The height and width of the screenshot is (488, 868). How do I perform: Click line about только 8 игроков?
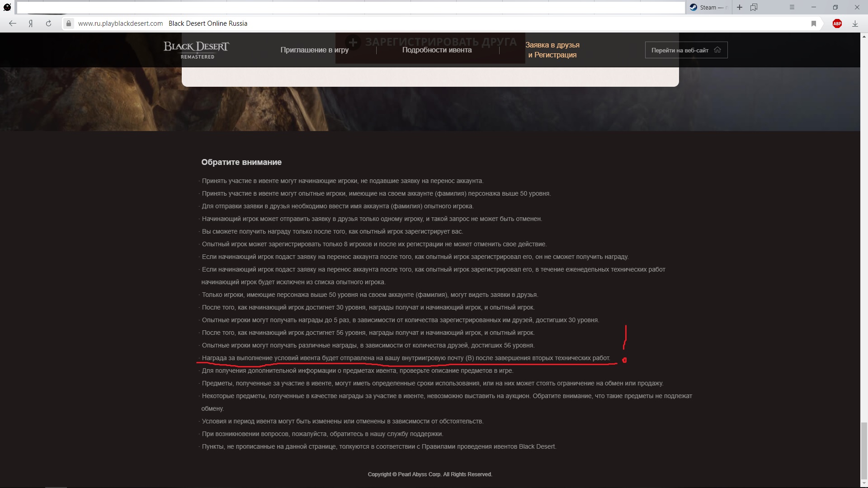[x=374, y=244]
